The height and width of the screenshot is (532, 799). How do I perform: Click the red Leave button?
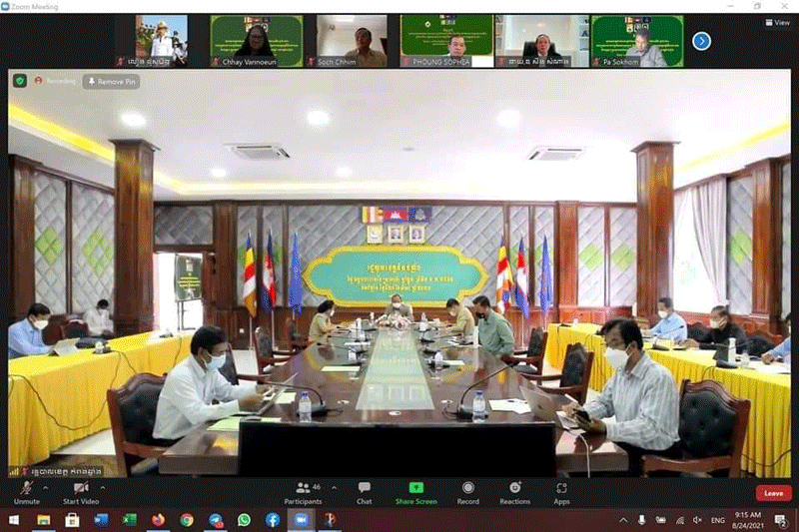(773, 493)
